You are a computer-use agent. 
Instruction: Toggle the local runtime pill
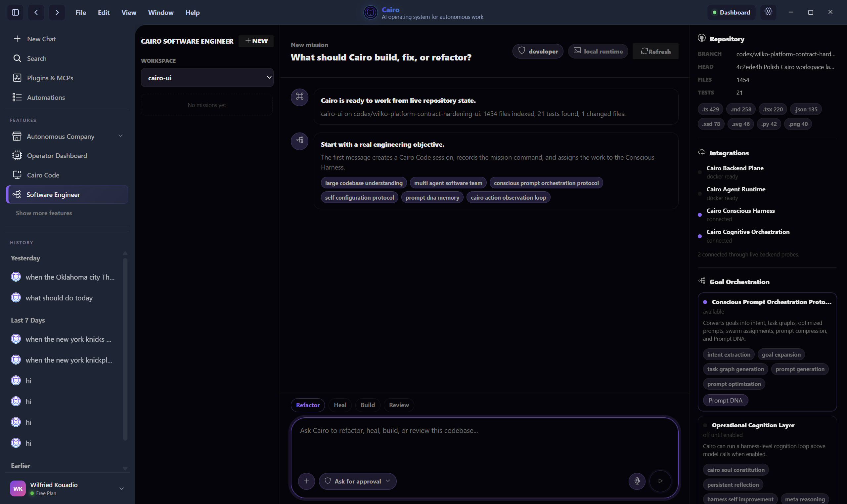(x=598, y=51)
